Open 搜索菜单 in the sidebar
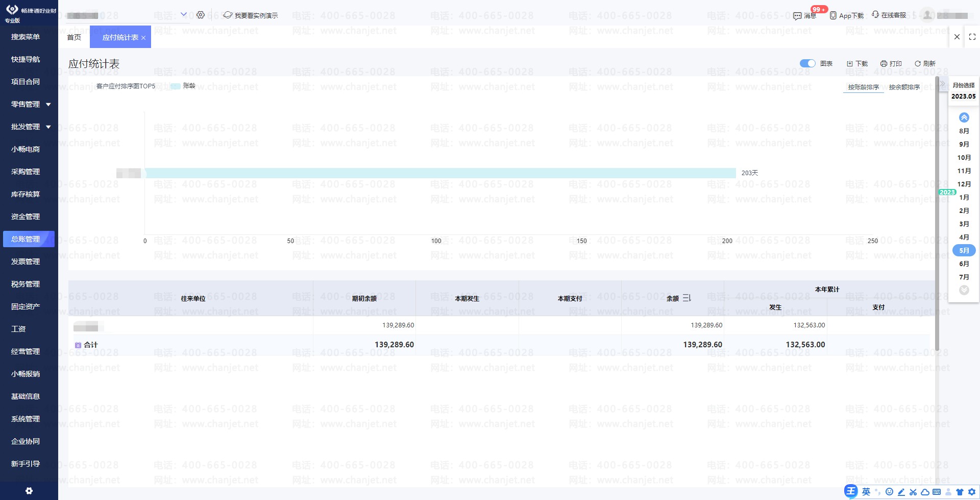Image resolution: width=980 pixels, height=500 pixels. pyautogui.click(x=26, y=37)
